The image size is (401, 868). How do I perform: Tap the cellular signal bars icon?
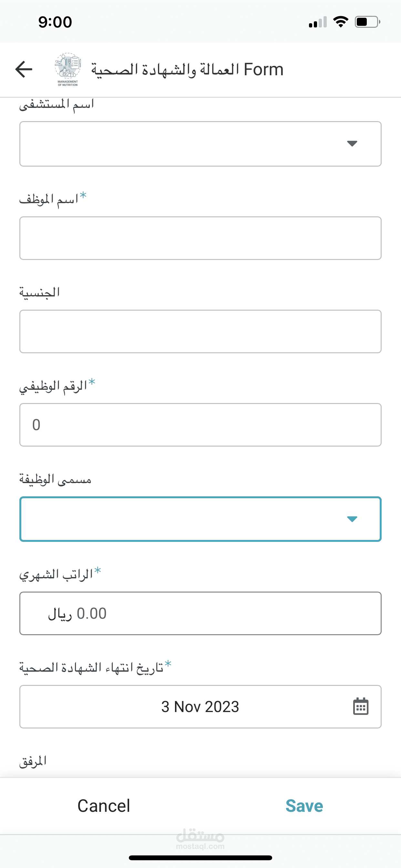click(x=317, y=22)
